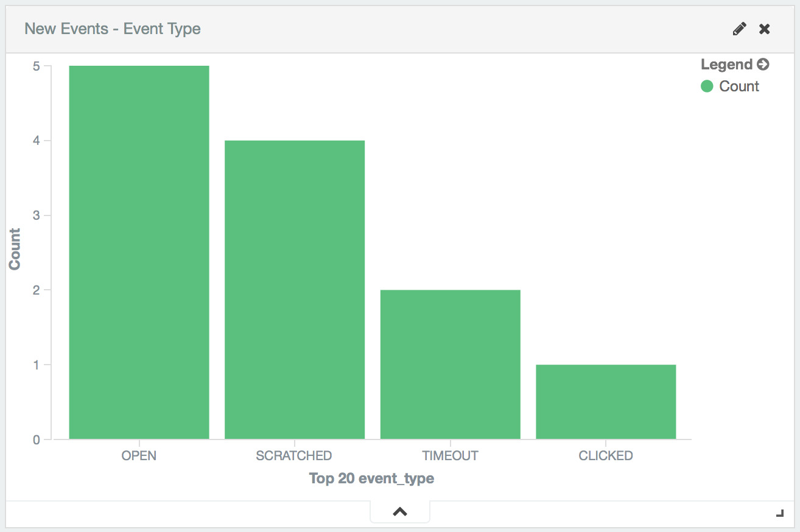Click the green Count color dot
Viewport: 800px width, 532px height.
coord(707,86)
